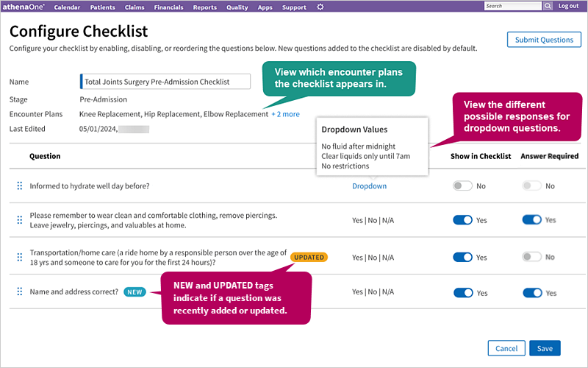Grab drag handle for hydrate question row
Viewport: 588px width, 368px height.
point(20,186)
